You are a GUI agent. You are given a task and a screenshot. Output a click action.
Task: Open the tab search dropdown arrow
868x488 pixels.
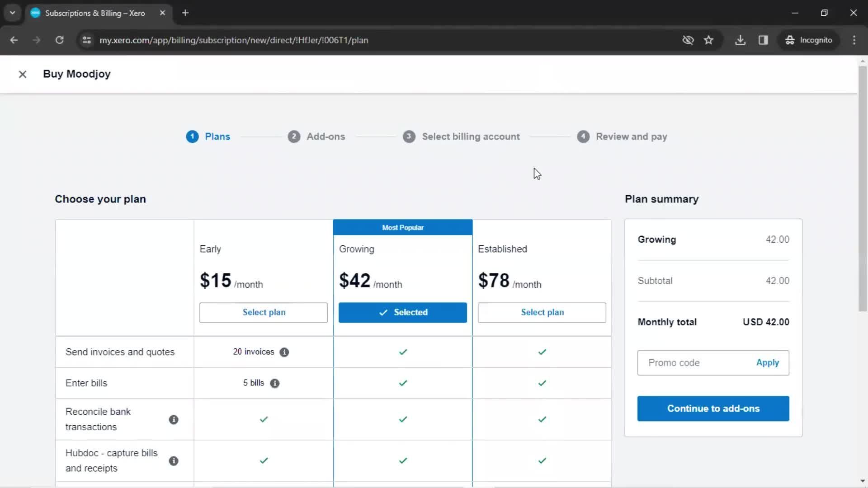[12, 13]
